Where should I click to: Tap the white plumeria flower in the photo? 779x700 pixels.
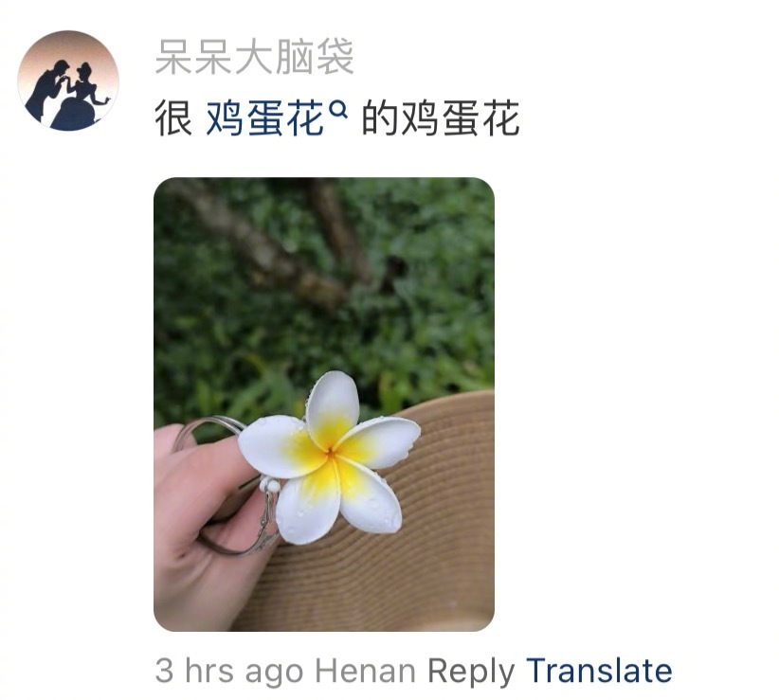329,458
